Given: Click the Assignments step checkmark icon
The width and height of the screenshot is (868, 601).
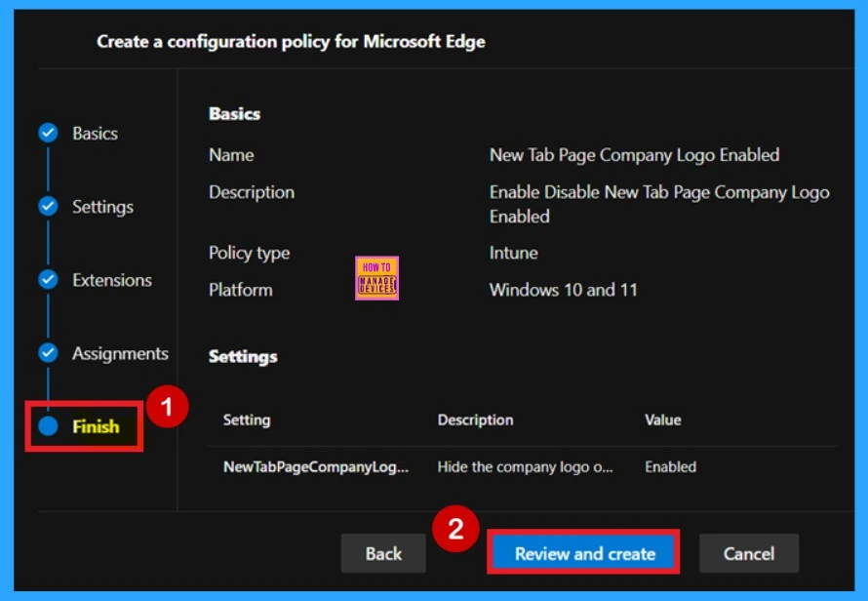Looking at the screenshot, I should click(x=48, y=353).
